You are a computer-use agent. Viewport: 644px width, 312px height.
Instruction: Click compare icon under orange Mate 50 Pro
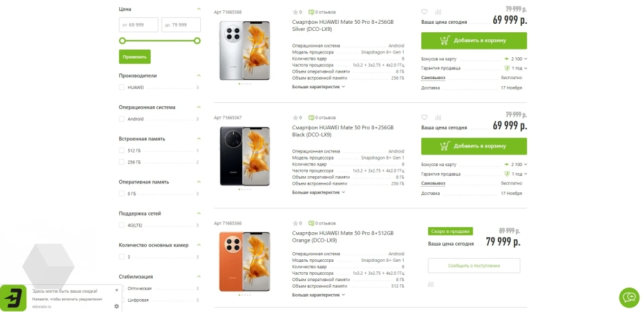coord(431,284)
